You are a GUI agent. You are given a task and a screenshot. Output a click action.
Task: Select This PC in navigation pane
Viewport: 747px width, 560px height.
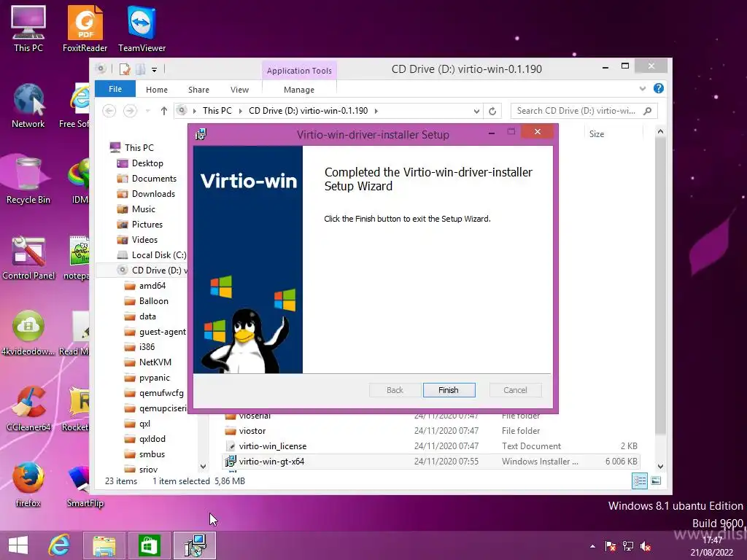click(139, 147)
